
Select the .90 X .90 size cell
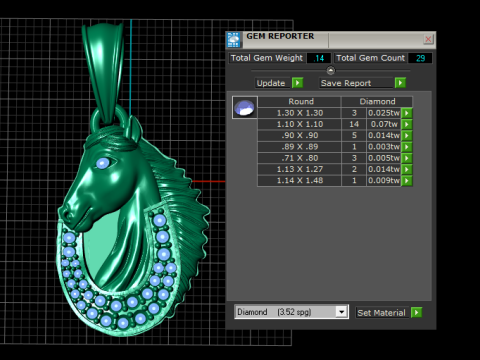point(299,136)
